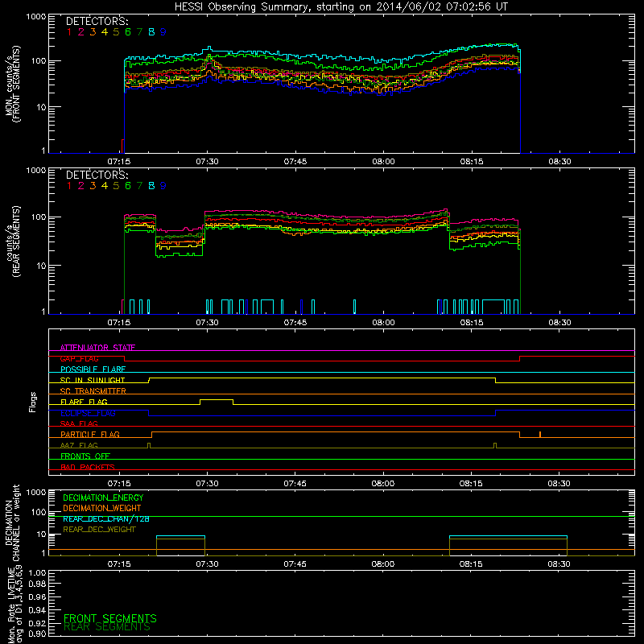Select the SC_TRANSMITTER flag label
The width and height of the screenshot is (644, 644).
click(x=93, y=391)
